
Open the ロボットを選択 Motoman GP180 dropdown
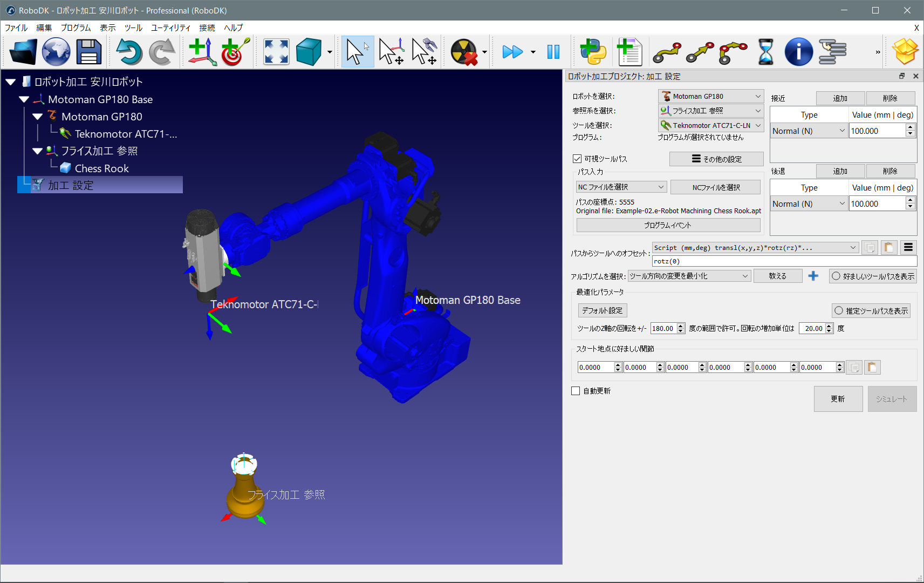711,96
